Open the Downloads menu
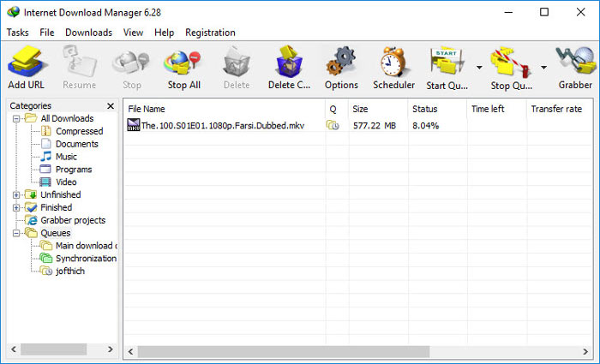Screen dimensions: 600x364 (89, 33)
